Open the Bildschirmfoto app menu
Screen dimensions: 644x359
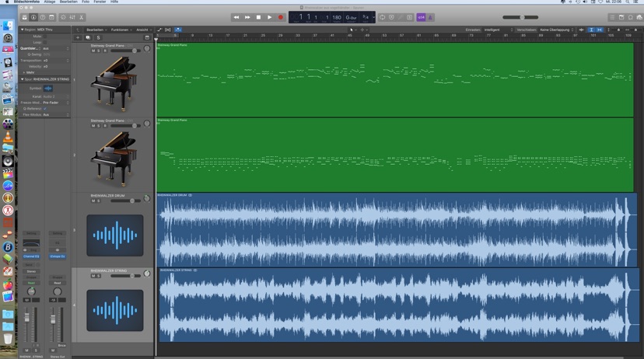(x=26, y=2)
